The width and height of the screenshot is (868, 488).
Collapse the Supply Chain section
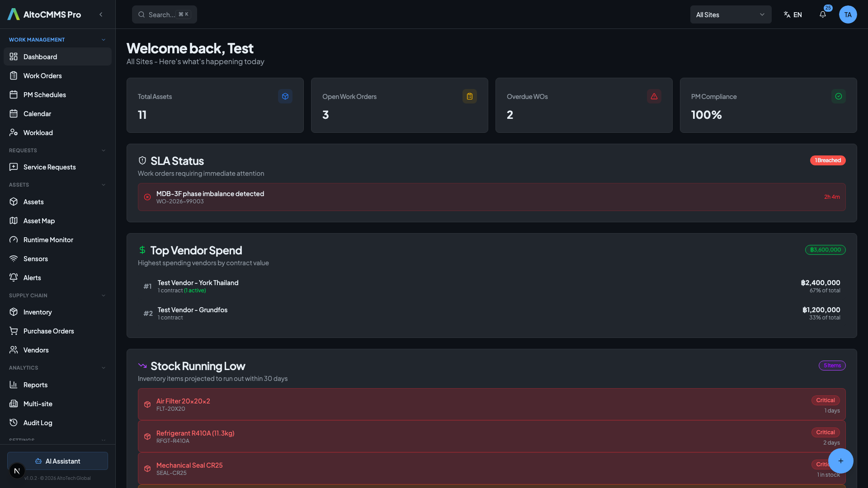[104, 296]
